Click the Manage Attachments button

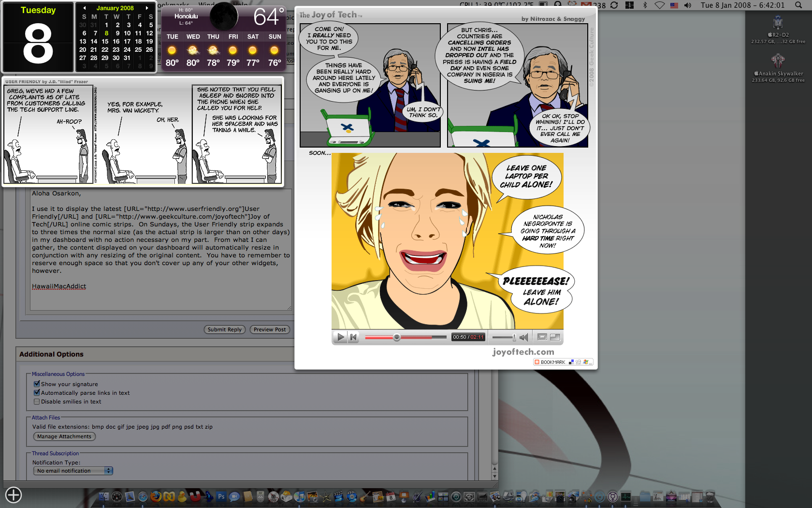pos(64,436)
